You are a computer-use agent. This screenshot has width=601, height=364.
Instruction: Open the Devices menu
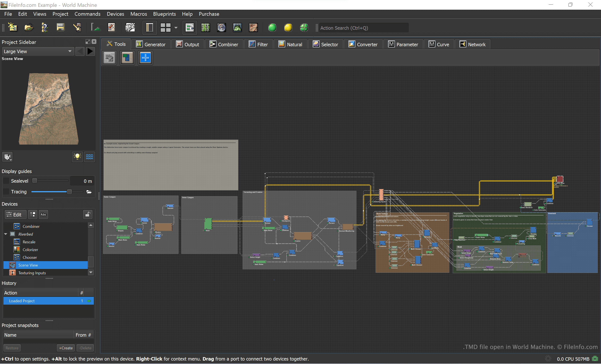(115, 14)
